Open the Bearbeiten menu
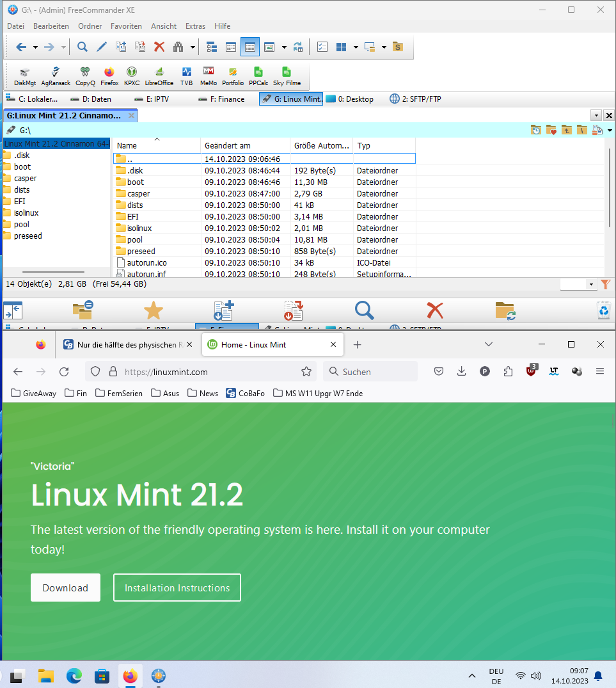This screenshot has height=688, width=616. (51, 26)
